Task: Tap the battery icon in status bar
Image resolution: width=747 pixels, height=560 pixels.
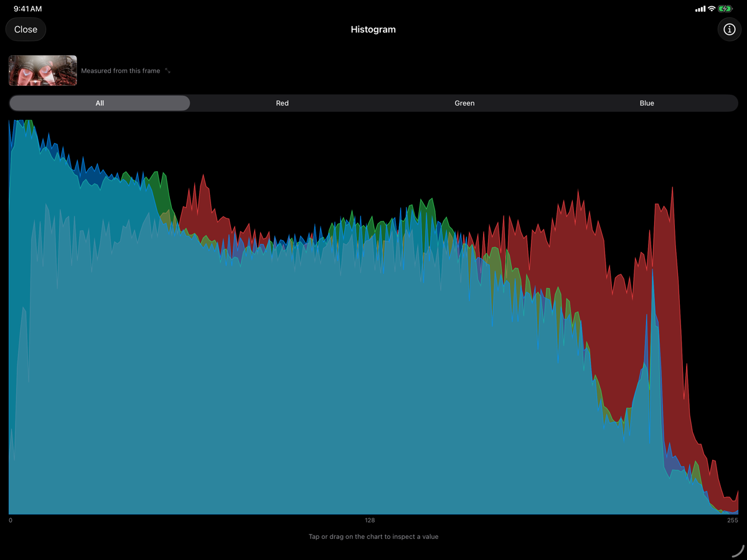Action: (725, 9)
